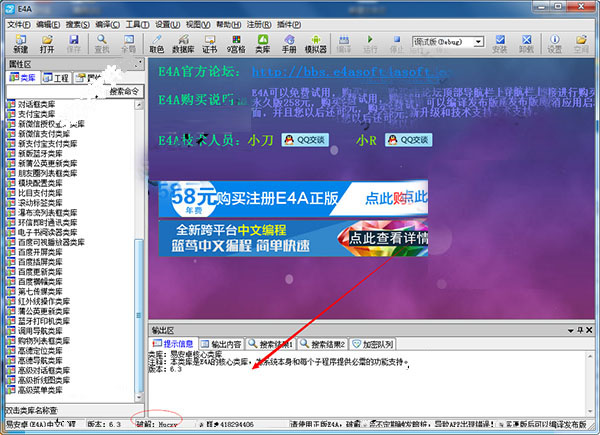
Task: Open the 注册(R) menu
Action: tap(259, 24)
